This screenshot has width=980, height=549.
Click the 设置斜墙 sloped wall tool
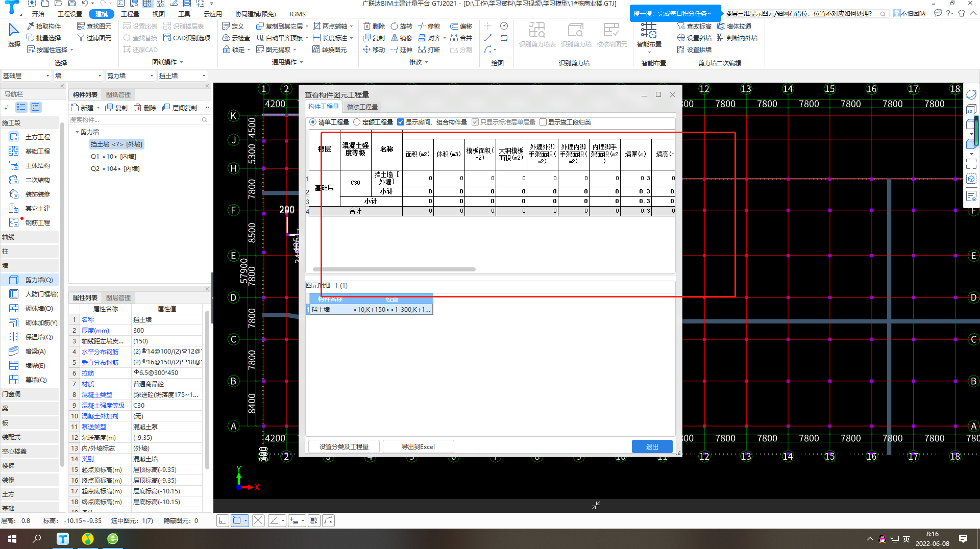(694, 38)
